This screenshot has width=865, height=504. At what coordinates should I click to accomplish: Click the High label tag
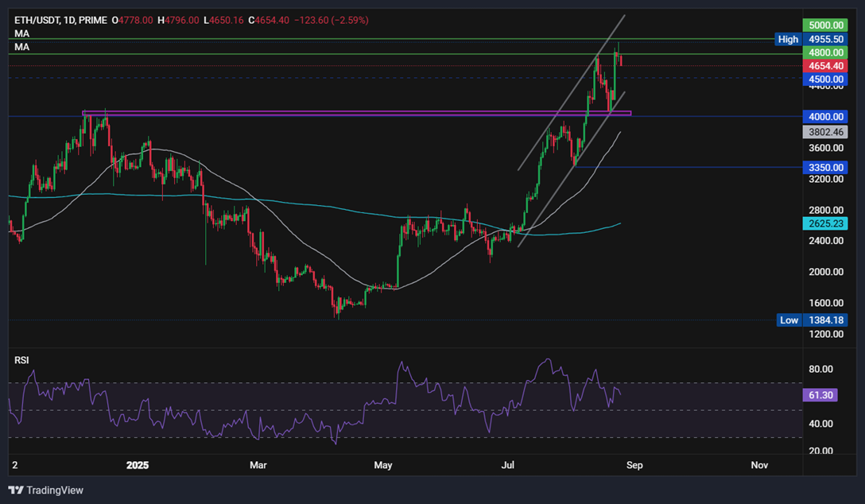tap(788, 39)
